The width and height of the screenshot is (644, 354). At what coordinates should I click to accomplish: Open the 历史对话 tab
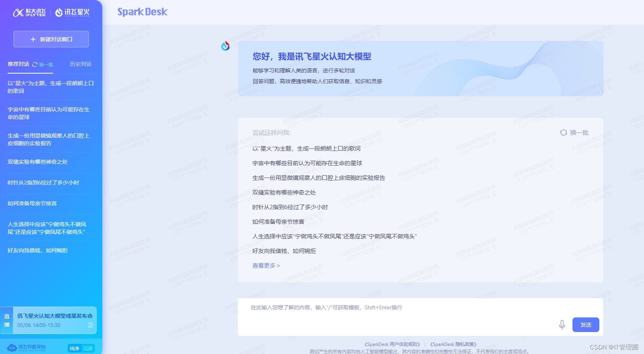coord(80,64)
